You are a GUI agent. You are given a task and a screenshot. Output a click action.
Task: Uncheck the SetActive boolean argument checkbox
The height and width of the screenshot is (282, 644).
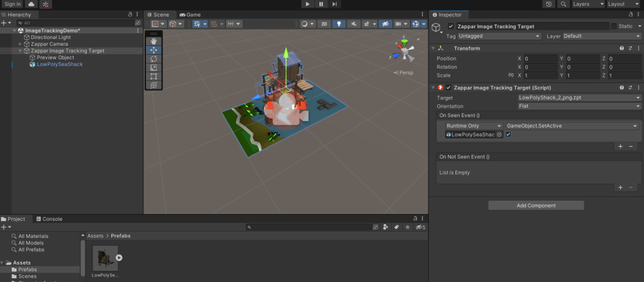(x=508, y=134)
